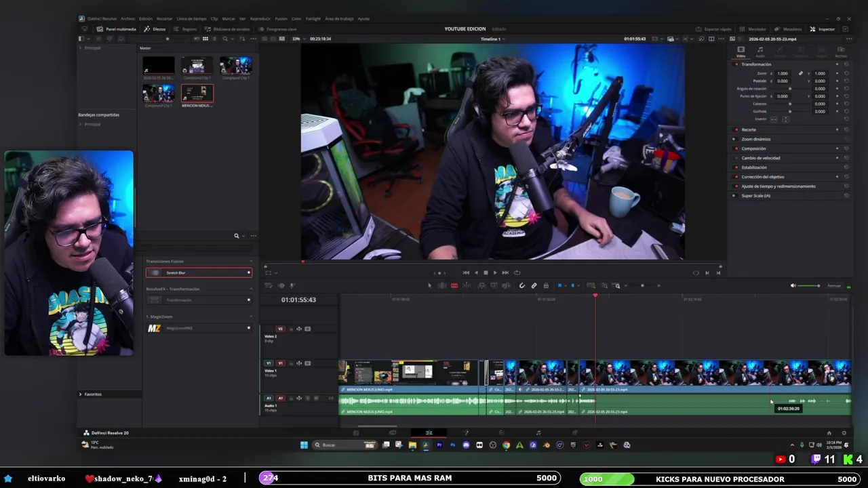
Task: Open the Timeline 1 name dropdown
Action: point(492,39)
